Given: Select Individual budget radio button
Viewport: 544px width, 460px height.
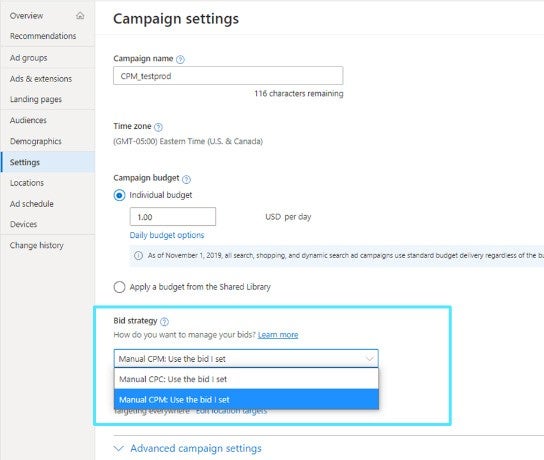Looking at the screenshot, I should pyautogui.click(x=119, y=195).
